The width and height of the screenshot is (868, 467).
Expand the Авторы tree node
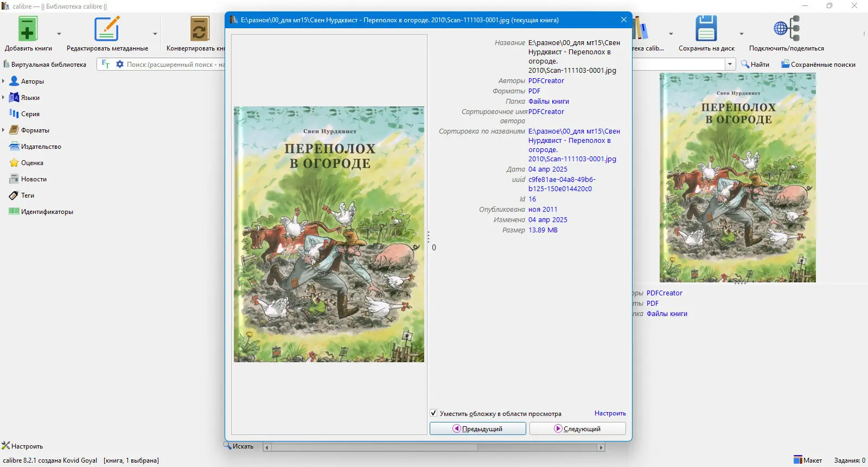click(x=3, y=81)
